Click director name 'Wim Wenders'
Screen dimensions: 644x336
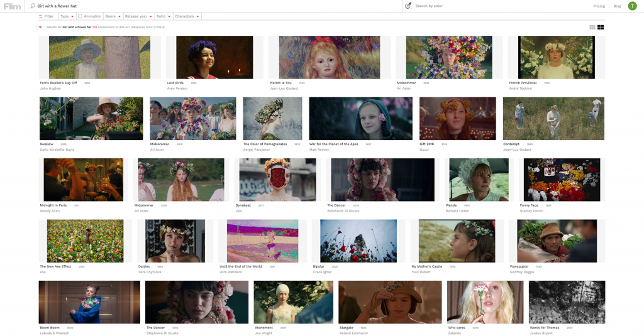[230, 272]
